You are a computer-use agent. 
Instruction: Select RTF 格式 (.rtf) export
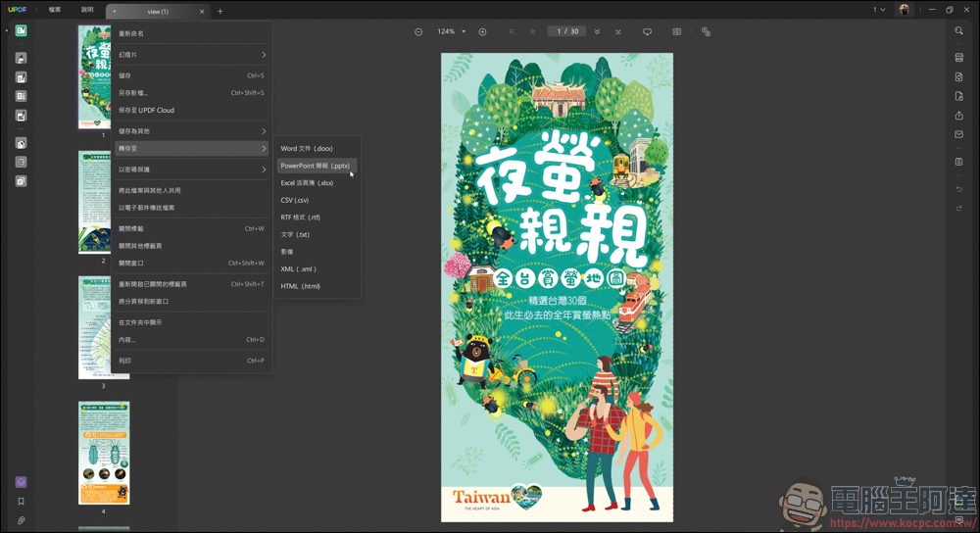[317, 218]
